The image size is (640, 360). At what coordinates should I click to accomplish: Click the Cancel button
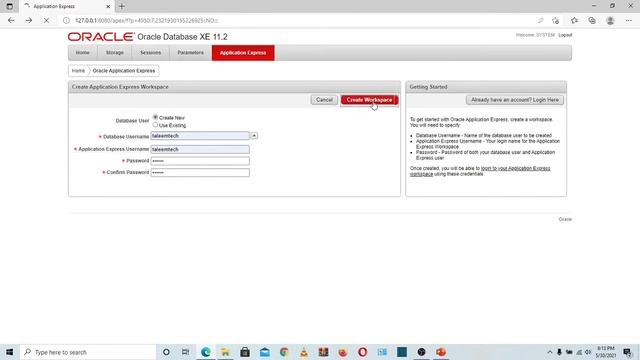(324, 100)
